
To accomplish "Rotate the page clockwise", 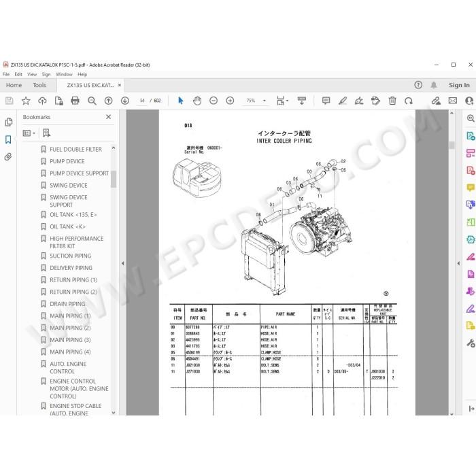I will pyautogui.click(x=409, y=101).
